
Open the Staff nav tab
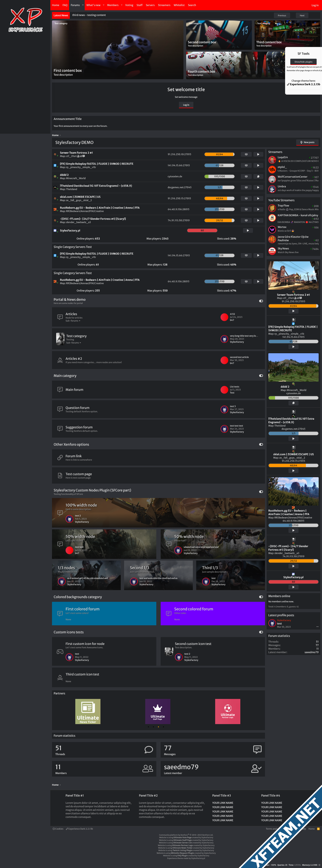(x=139, y=5)
